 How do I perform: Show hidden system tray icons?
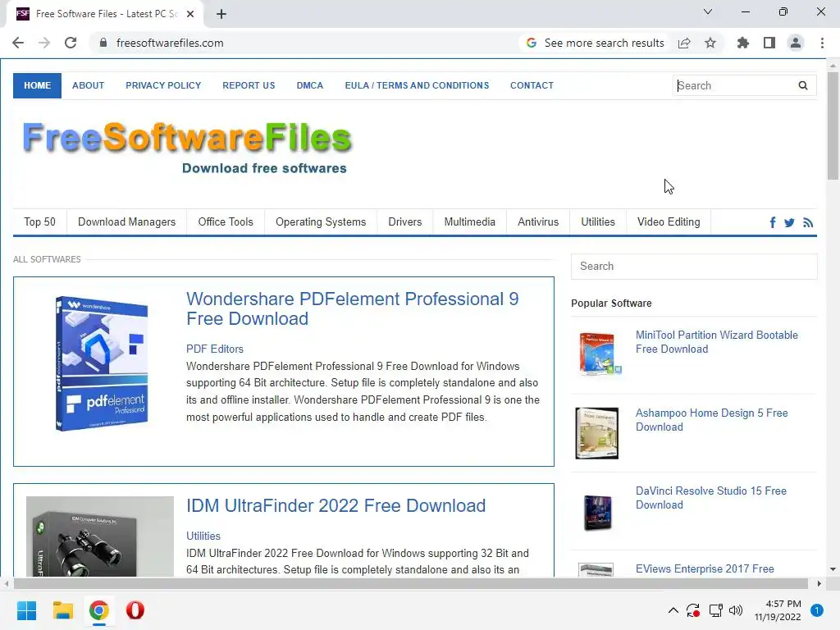(x=673, y=610)
